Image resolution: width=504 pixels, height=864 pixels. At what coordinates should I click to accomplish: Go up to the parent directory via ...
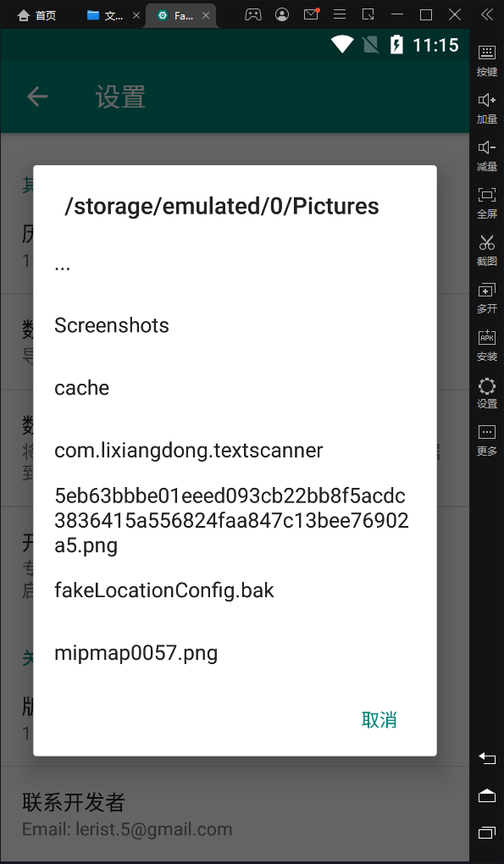point(235,266)
